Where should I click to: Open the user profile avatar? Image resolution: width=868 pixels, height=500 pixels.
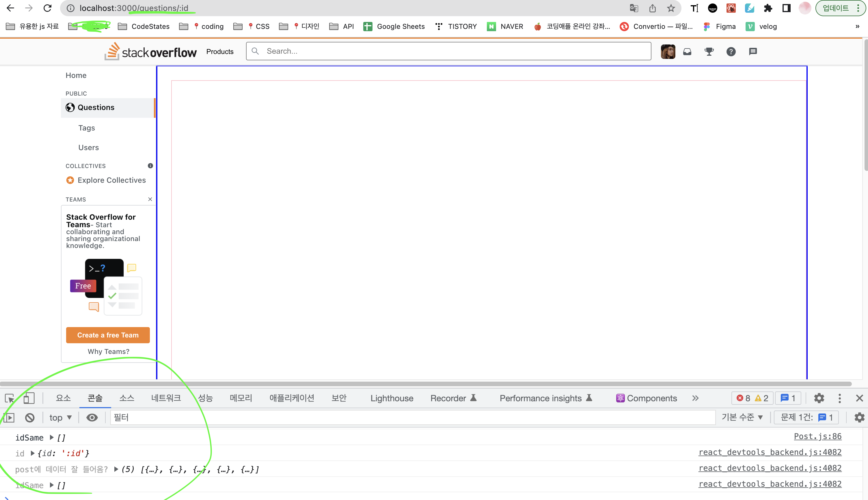pos(668,51)
